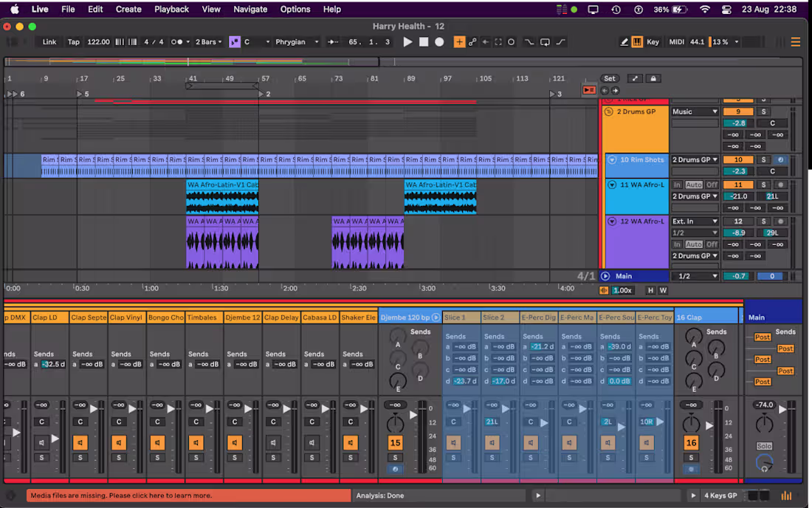Activate the Arrangement loop switch icon
Screen dimensions: 812x508
tap(545, 42)
